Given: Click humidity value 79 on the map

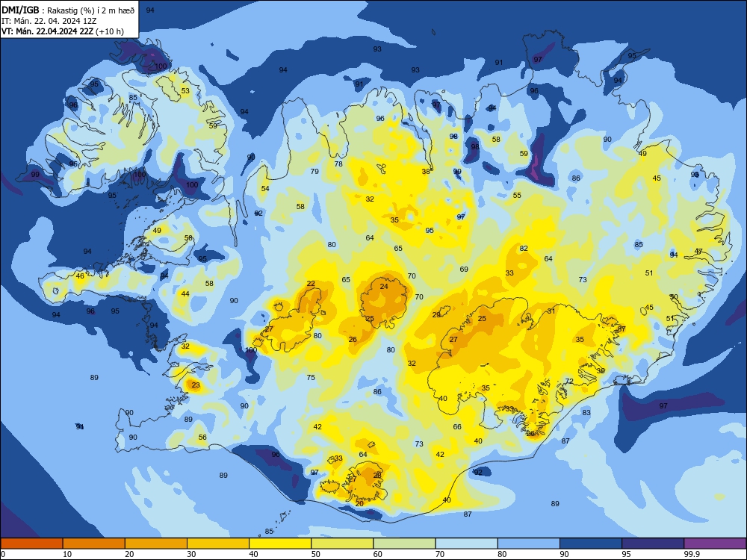Looking at the screenshot, I should point(314,171).
